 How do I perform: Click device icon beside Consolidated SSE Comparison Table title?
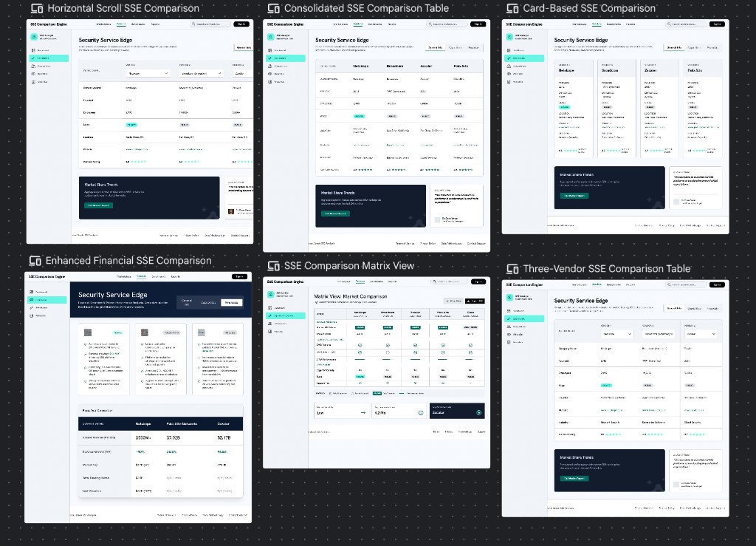[x=273, y=8]
